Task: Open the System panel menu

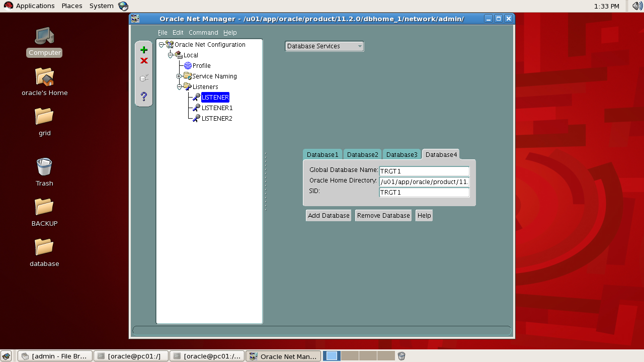Action: [102, 6]
